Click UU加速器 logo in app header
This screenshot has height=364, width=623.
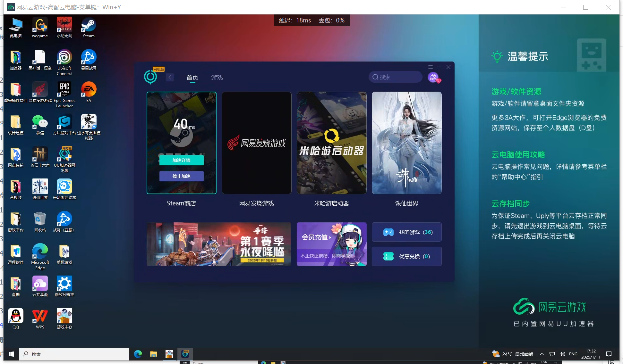(x=150, y=77)
